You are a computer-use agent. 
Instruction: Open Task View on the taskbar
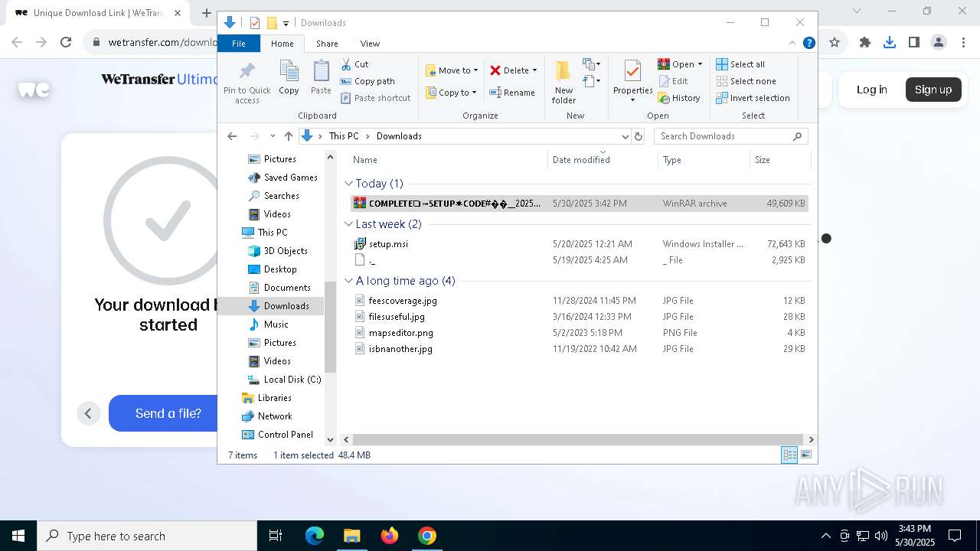[276, 536]
